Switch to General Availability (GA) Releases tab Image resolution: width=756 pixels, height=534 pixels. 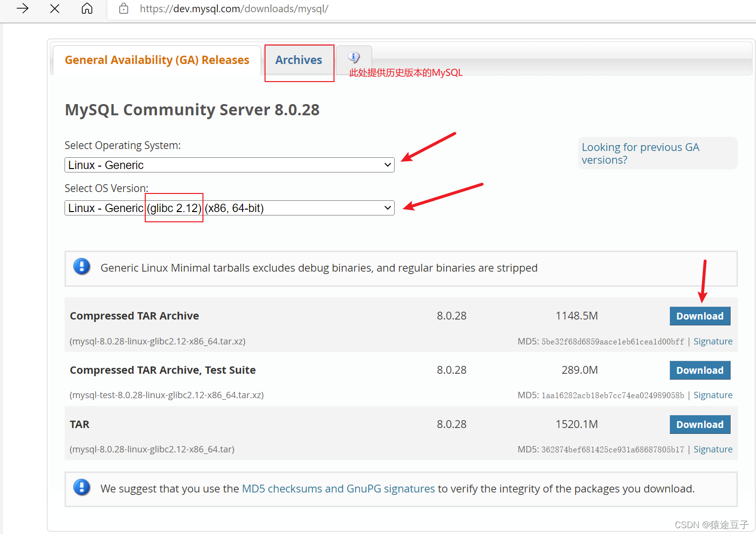(157, 60)
